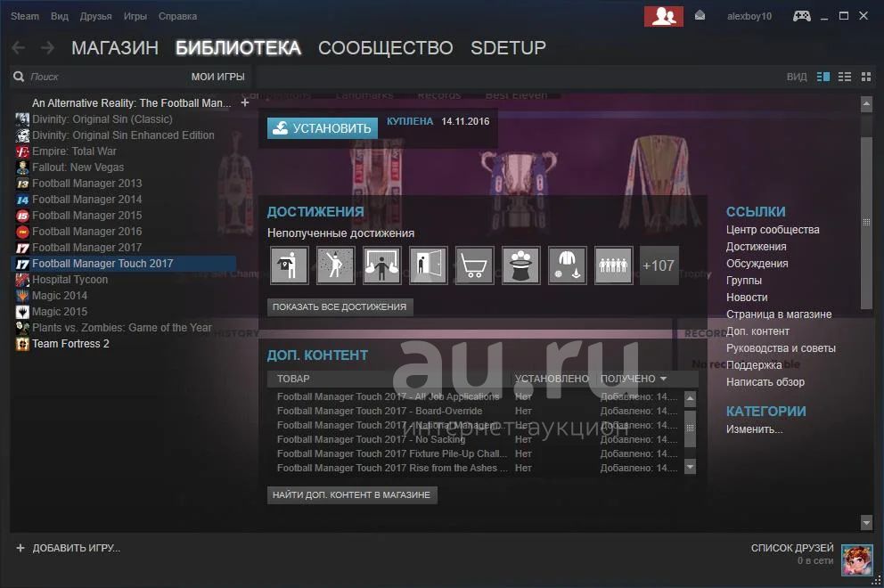
Task: Click the Plants vs. Zombies game icon
Action: (x=22, y=328)
